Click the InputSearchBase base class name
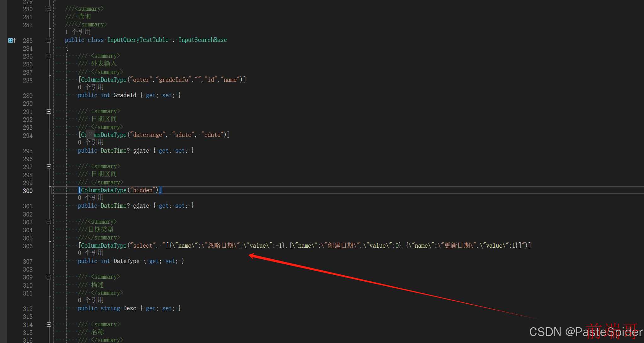The image size is (644, 343). 203,40
